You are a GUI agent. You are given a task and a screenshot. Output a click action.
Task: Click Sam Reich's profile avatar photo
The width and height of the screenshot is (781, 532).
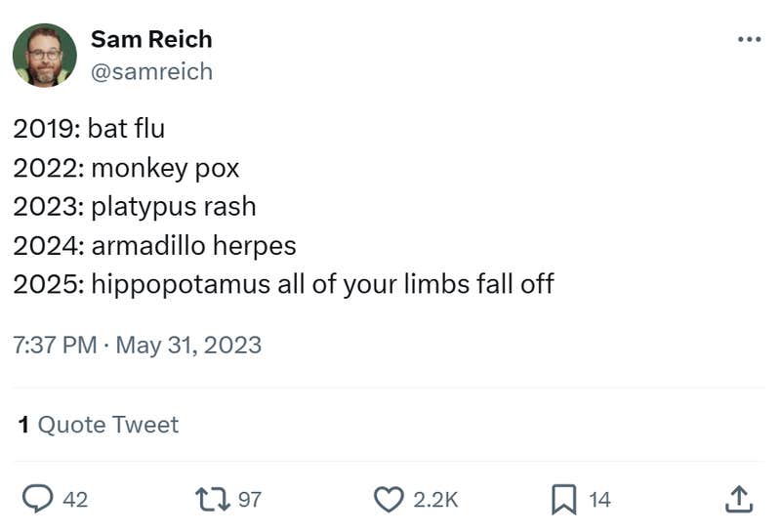(x=44, y=56)
